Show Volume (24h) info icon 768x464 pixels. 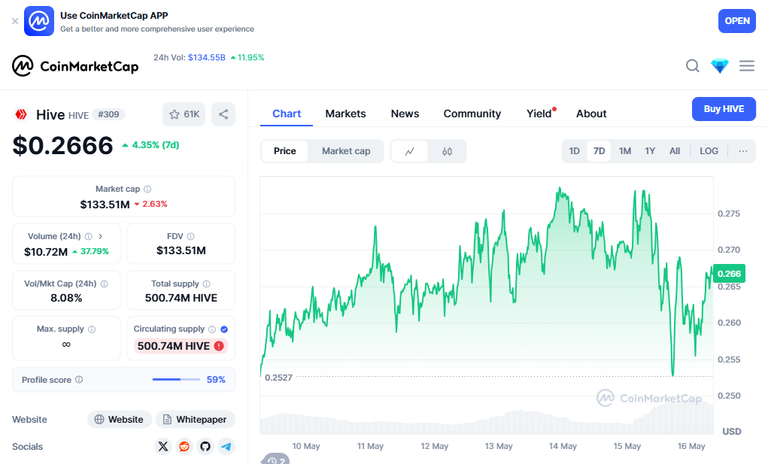[88, 236]
